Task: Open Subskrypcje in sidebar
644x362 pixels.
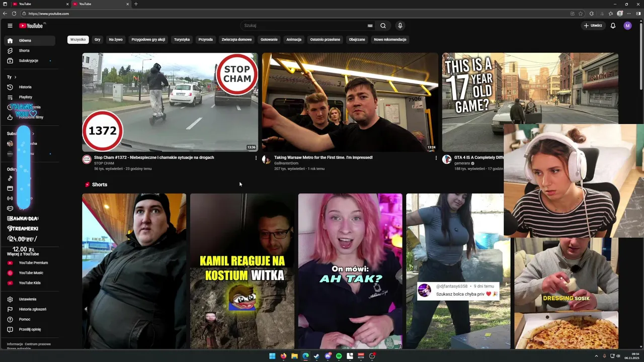Action: 29,60
